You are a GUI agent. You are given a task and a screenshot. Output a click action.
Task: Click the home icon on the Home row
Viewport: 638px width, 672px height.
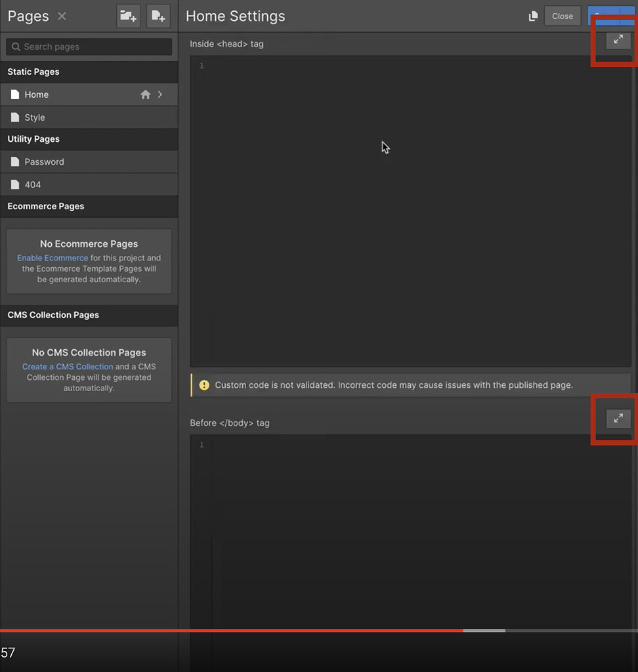coord(145,94)
